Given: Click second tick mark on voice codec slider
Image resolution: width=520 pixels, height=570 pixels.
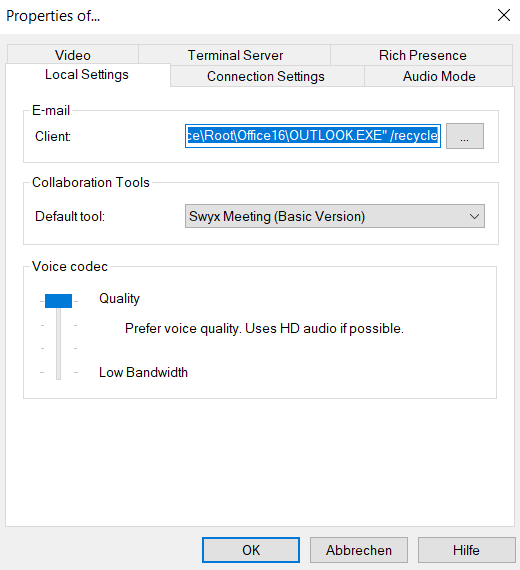Looking at the screenshot, I should click(x=59, y=325).
